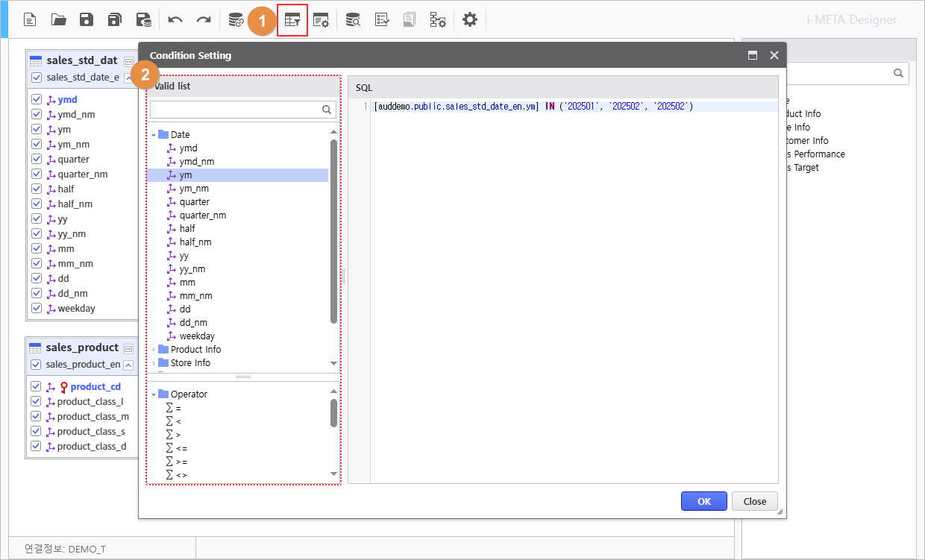Toggle the product_cd column checkbox
This screenshot has width=925, height=560.
[36, 387]
